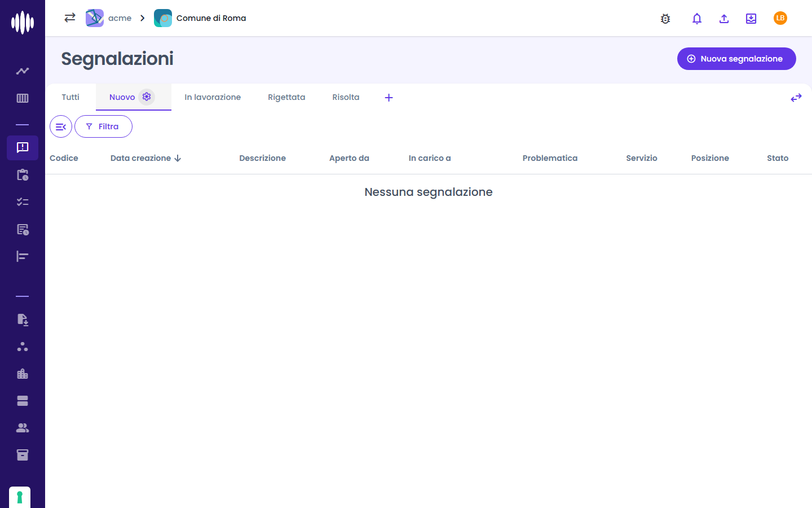
Task: Open the Nuovo tab settings gear
Action: [x=147, y=97]
